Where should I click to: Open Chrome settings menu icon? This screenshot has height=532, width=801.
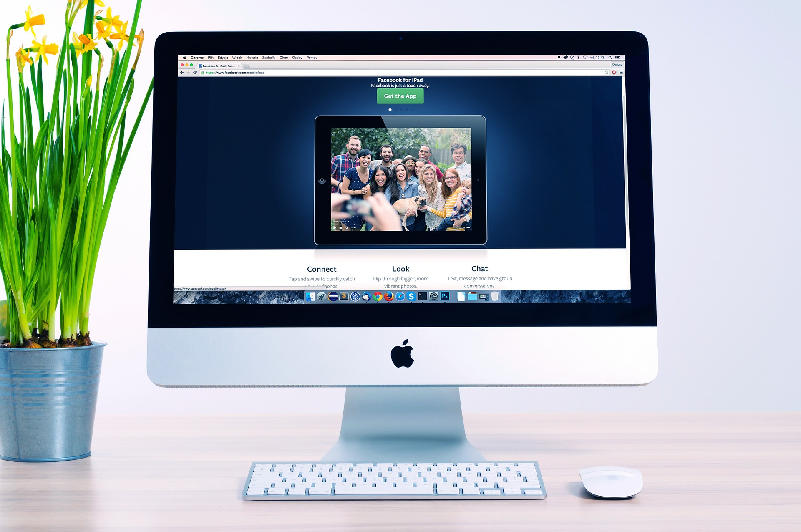click(621, 73)
